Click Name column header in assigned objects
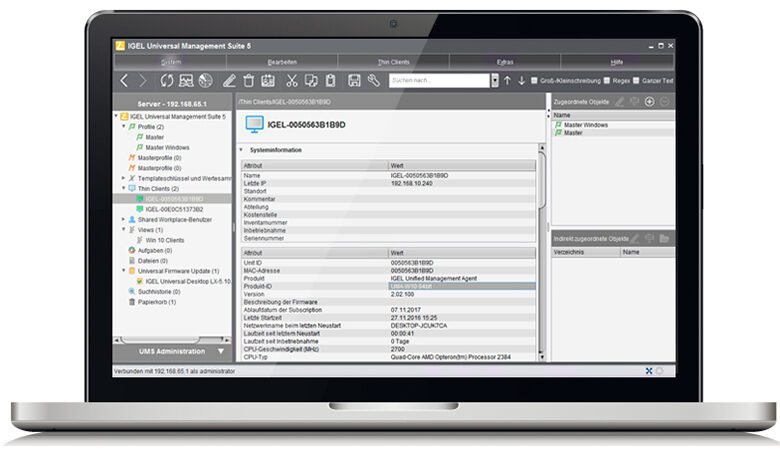The height and width of the screenshot is (457, 780). pos(613,115)
